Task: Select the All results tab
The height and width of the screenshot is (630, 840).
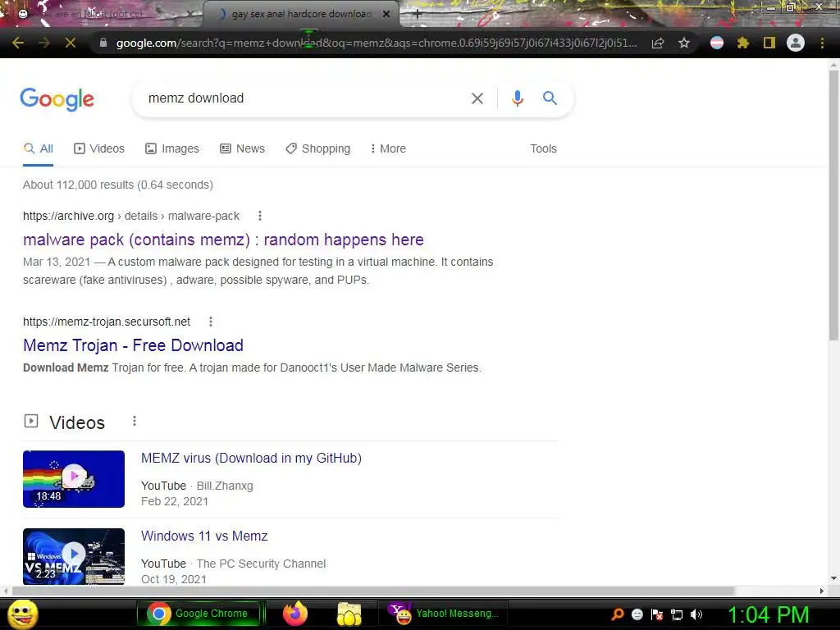Action: [38, 149]
